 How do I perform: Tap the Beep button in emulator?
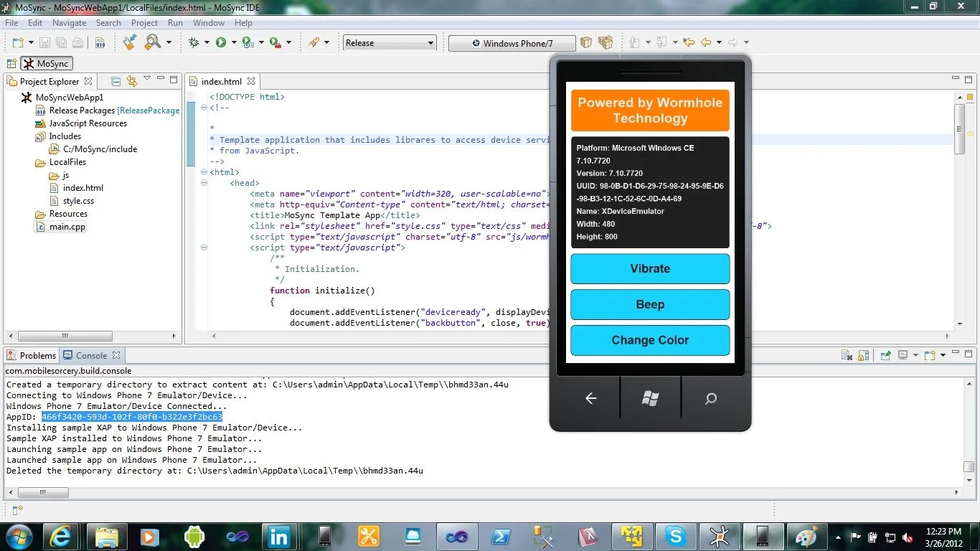[x=650, y=304]
